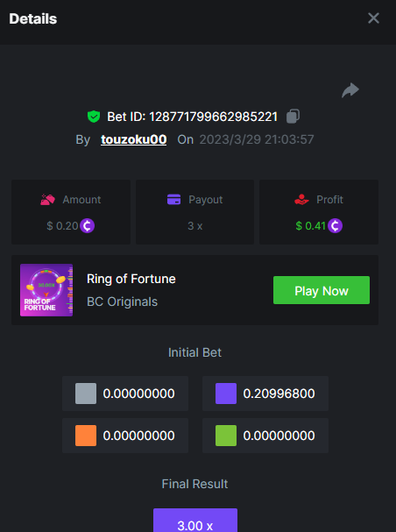The height and width of the screenshot is (532, 396).
Task: Close the Details dialog
Action: click(x=373, y=18)
